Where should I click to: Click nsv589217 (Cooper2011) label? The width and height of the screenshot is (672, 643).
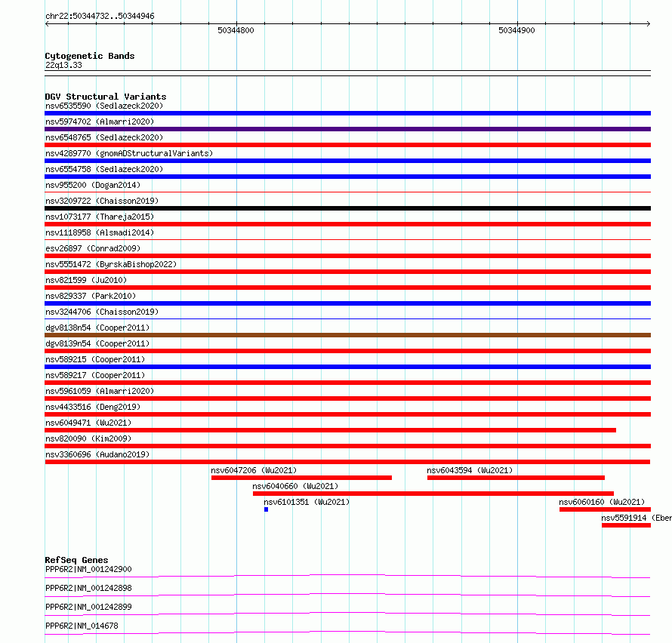click(x=95, y=375)
